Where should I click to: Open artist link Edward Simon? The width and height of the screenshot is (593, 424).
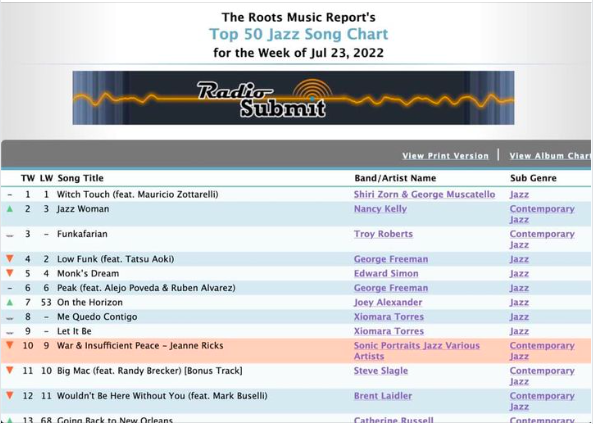click(x=386, y=273)
